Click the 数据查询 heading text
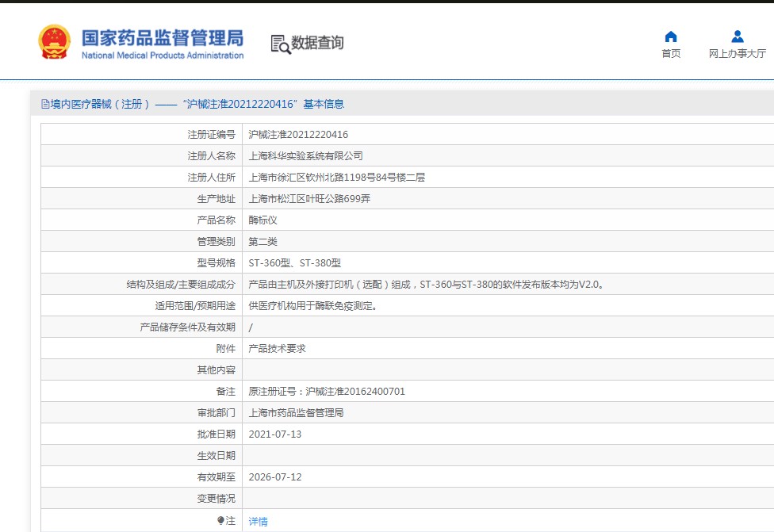This screenshot has height=532, width=774. click(317, 43)
